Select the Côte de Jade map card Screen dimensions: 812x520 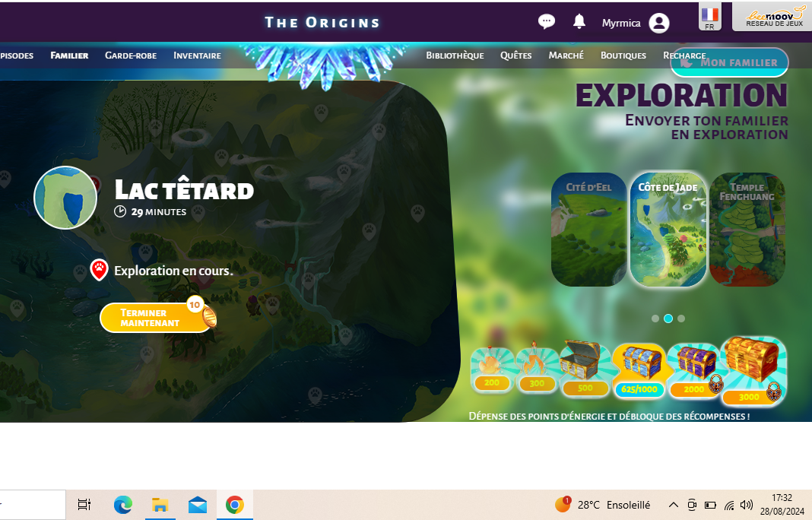(668, 230)
